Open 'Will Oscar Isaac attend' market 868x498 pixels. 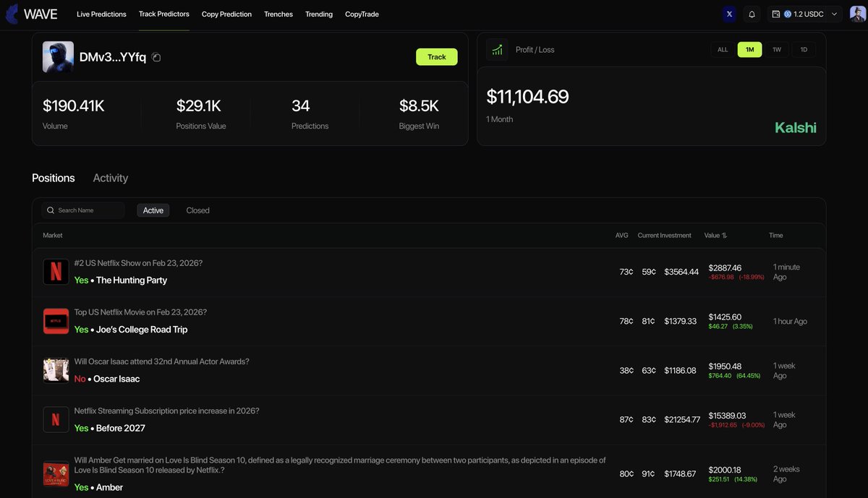(163, 361)
